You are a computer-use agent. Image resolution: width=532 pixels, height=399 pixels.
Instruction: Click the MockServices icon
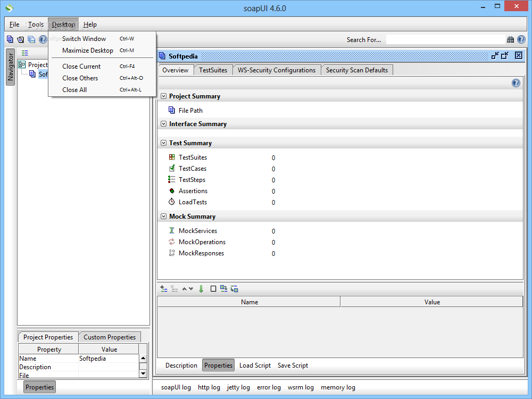coord(172,230)
